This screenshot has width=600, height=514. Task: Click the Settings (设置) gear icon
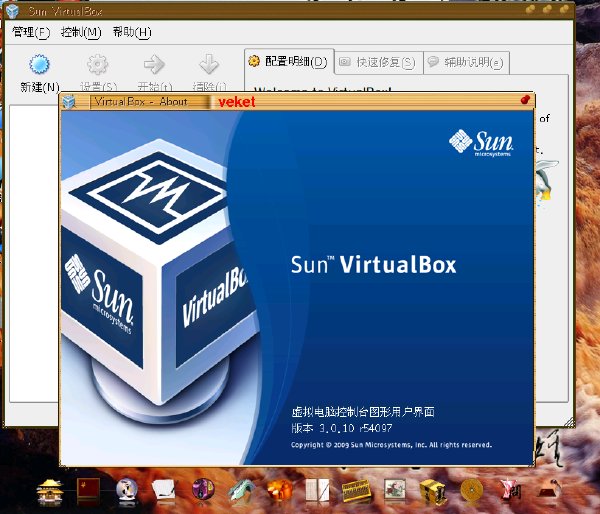(98, 64)
